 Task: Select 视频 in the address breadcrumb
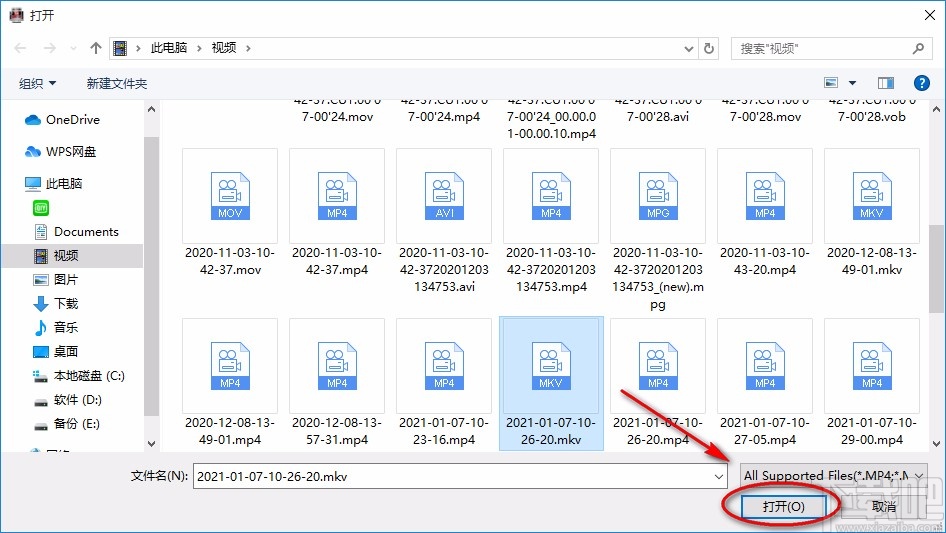pyautogui.click(x=224, y=48)
